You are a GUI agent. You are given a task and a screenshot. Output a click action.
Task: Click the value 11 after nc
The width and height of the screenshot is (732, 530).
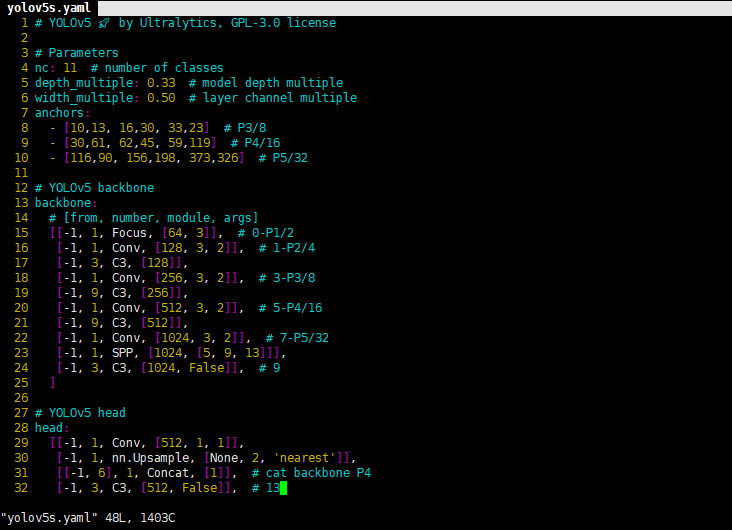click(x=70, y=68)
